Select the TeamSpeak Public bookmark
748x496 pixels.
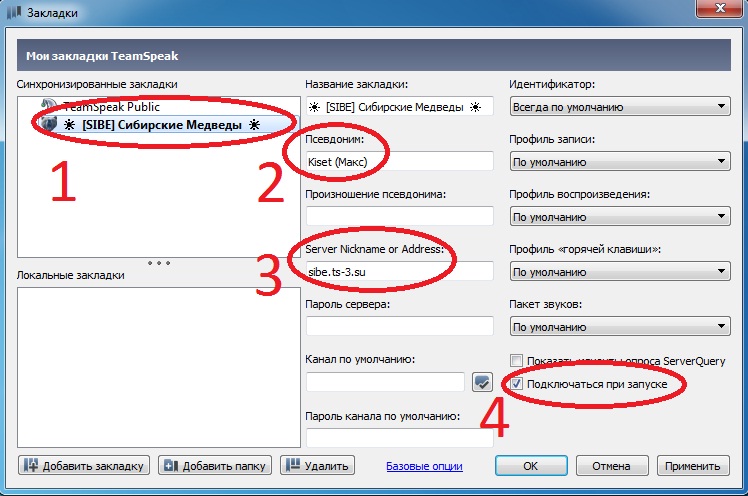pyautogui.click(x=111, y=106)
